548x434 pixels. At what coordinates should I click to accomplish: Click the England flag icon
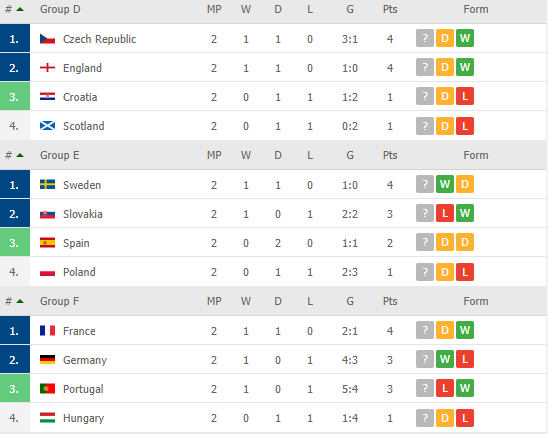tap(47, 68)
